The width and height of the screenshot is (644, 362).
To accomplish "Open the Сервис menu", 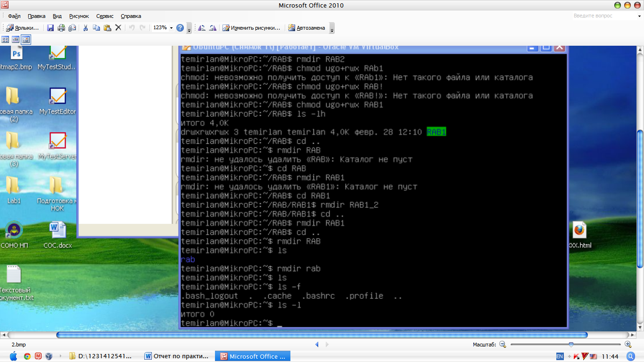I will 105,16.
